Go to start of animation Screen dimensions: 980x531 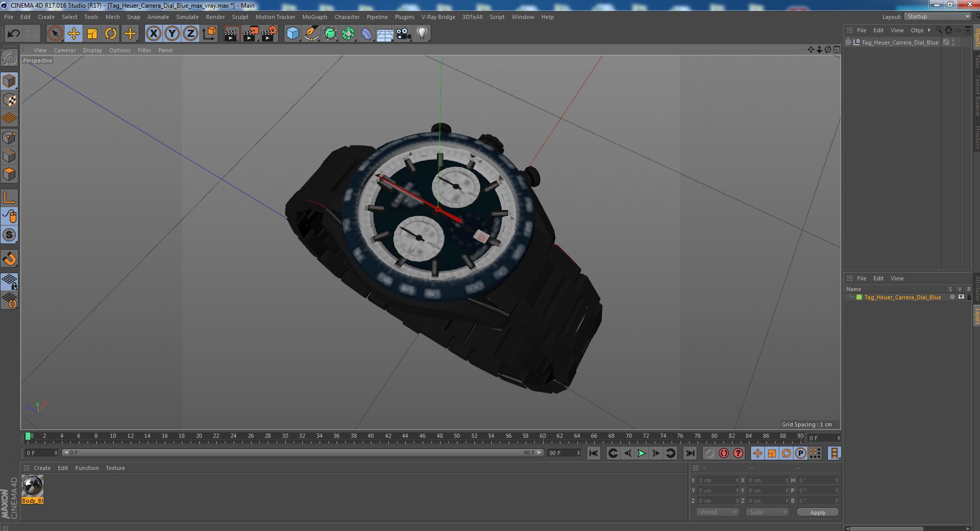(593, 453)
